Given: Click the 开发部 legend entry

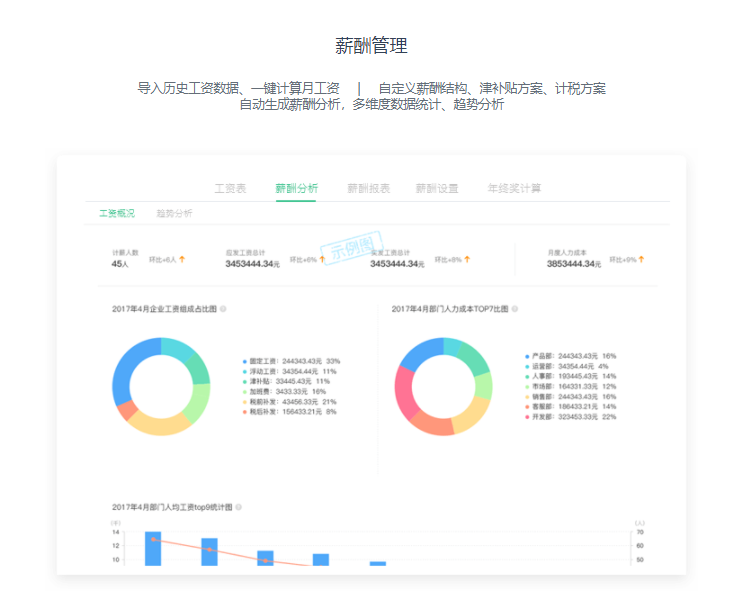Looking at the screenshot, I should (570, 417).
